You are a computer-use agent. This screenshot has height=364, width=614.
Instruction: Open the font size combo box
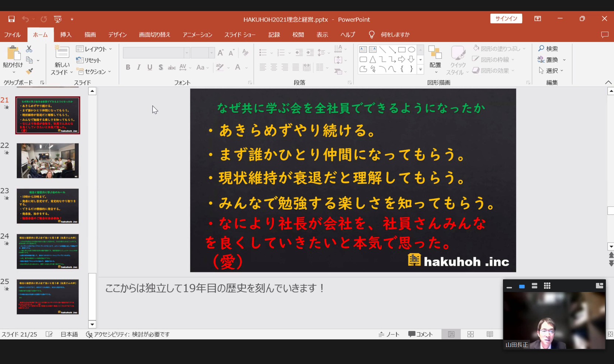[202, 53]
